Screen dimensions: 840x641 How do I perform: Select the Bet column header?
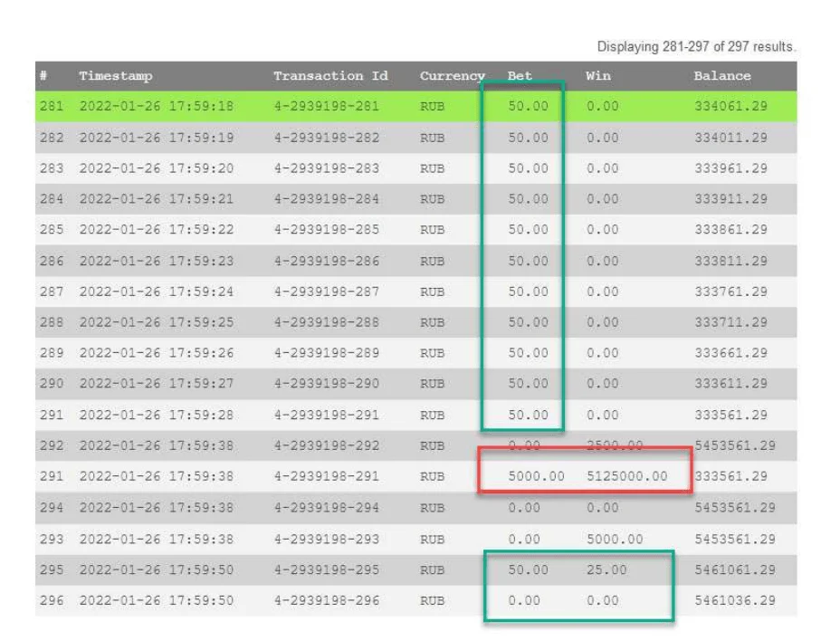click(520, 75)
